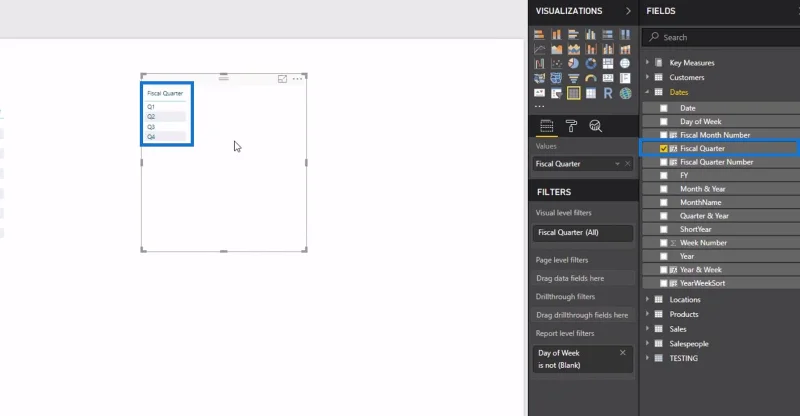Select the Funnel chart visual
The image size is (800, 416).
tap(573, 78)
